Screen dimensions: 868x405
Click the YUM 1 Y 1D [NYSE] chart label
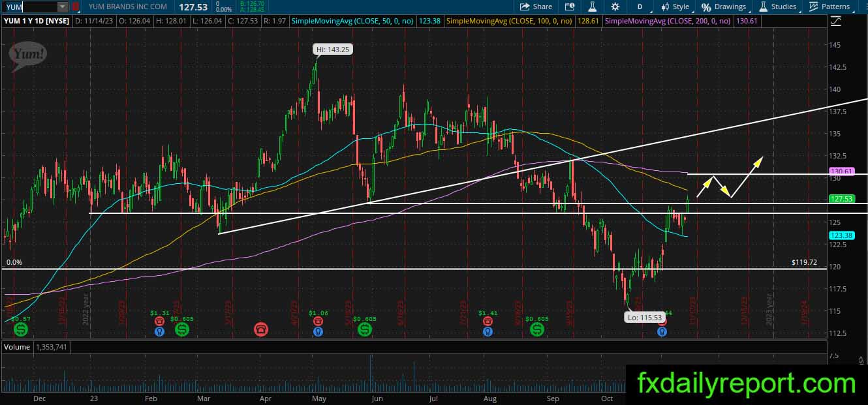[x=37, y=21]
